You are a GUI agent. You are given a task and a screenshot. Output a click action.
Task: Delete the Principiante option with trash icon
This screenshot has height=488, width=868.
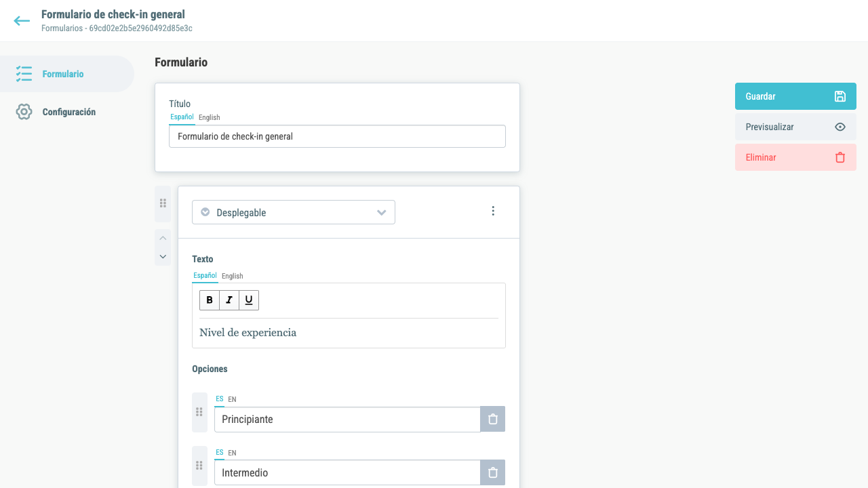[x=493, y=420]
